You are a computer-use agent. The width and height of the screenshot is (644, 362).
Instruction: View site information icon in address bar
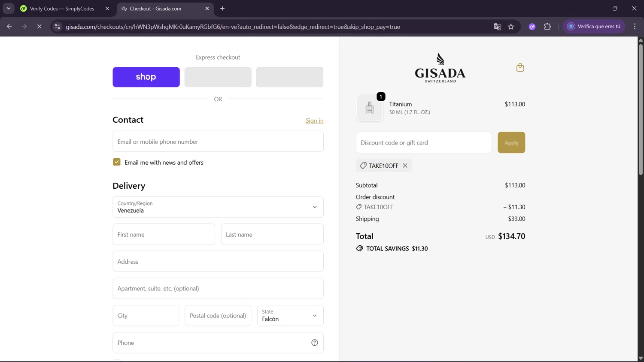pos(57,27)
